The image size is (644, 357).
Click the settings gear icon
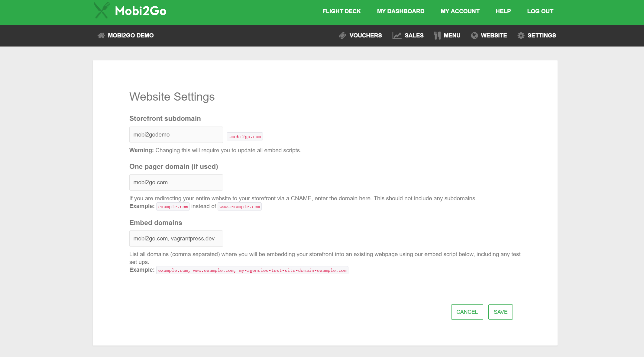[521, 35]
